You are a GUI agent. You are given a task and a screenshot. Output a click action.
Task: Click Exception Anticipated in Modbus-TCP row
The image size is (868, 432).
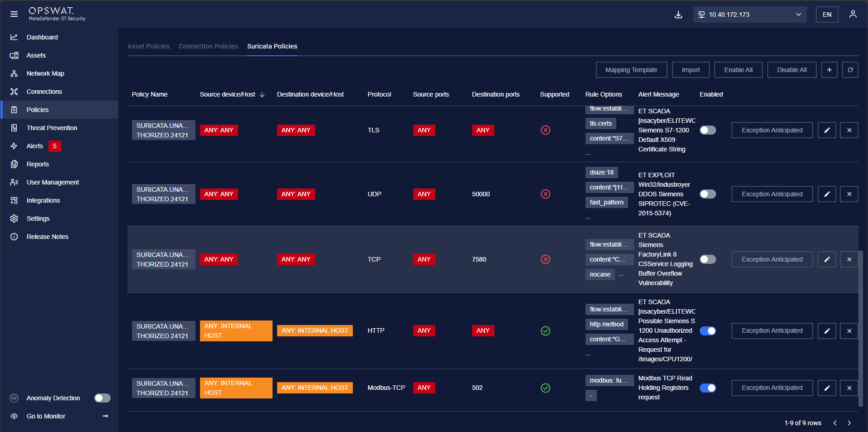point(772,388)
